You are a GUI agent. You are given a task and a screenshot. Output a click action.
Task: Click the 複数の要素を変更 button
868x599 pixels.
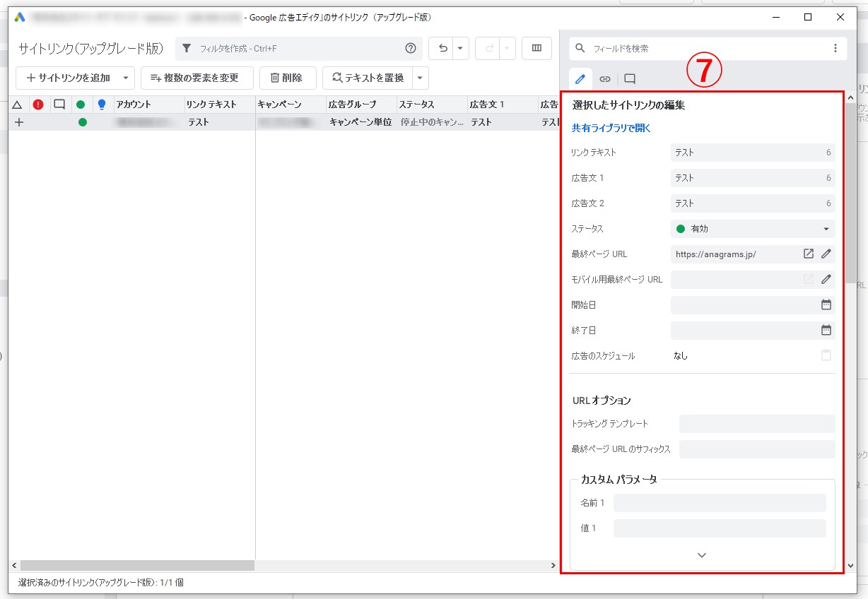197,78
